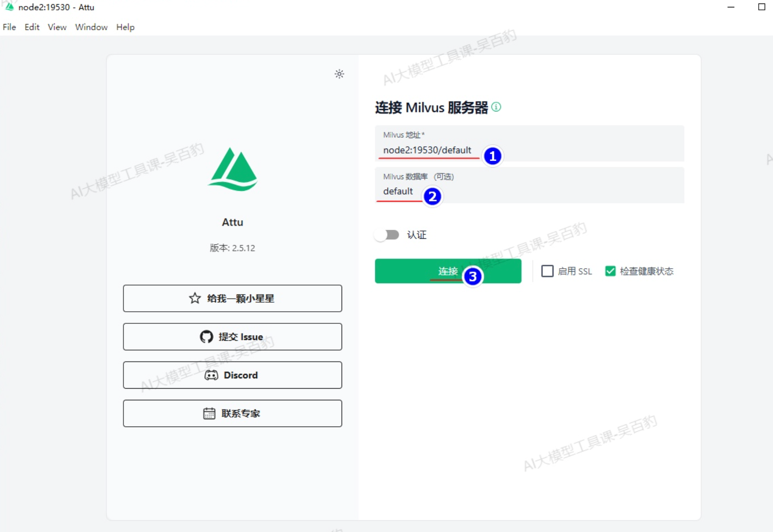Maximize the Attu window
The image size is (773, 532).
(761, 7)
